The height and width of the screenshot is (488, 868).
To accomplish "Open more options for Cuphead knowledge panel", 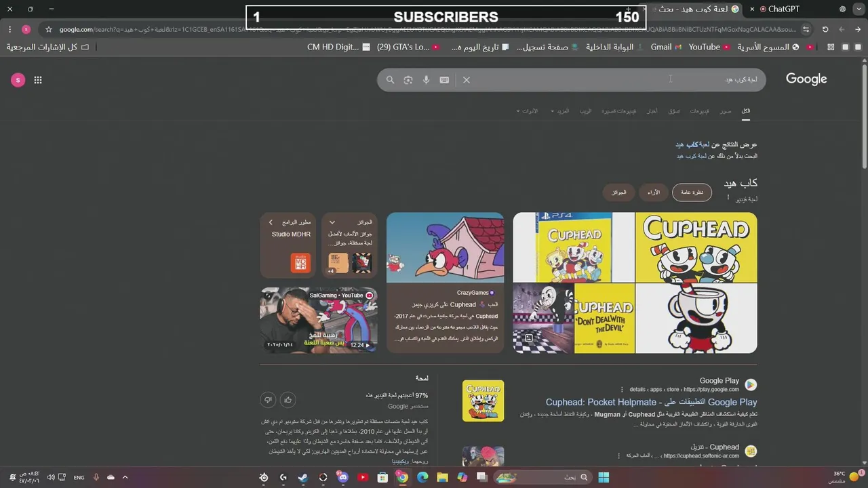I will tap(728, 198).
